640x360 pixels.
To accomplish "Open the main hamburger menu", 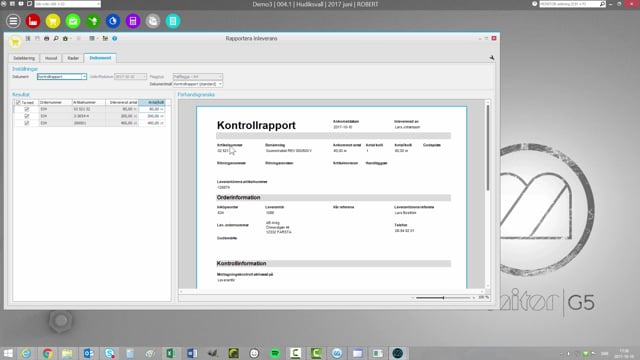I will 13,21.
